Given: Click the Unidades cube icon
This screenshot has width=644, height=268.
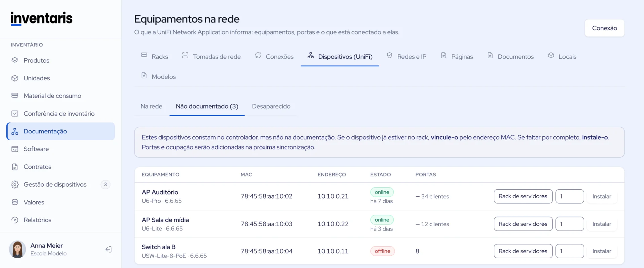Looking at the screenshot, I should coord(15,78).
